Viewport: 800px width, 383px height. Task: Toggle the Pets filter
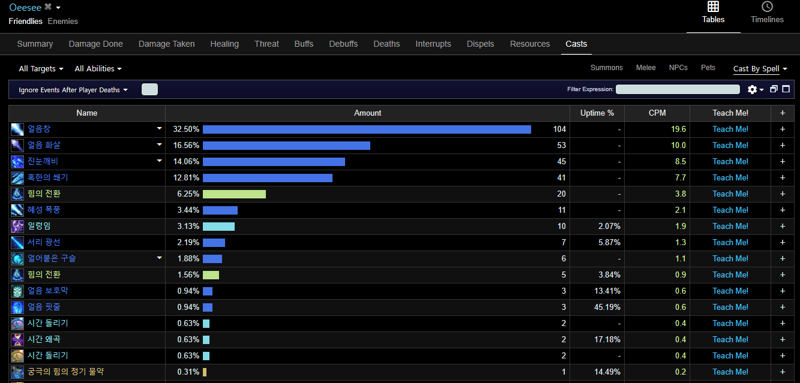(x=708, y=68)
